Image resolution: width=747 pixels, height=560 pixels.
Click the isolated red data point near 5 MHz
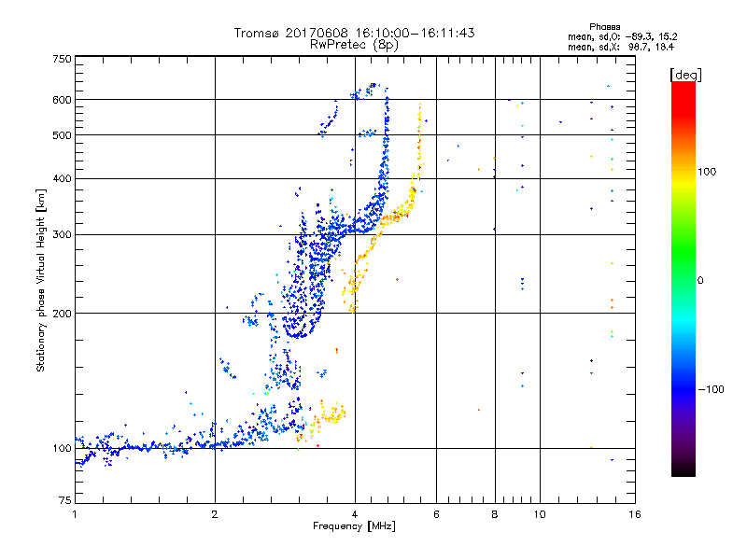pyautogui.click(x=398, y=279)
